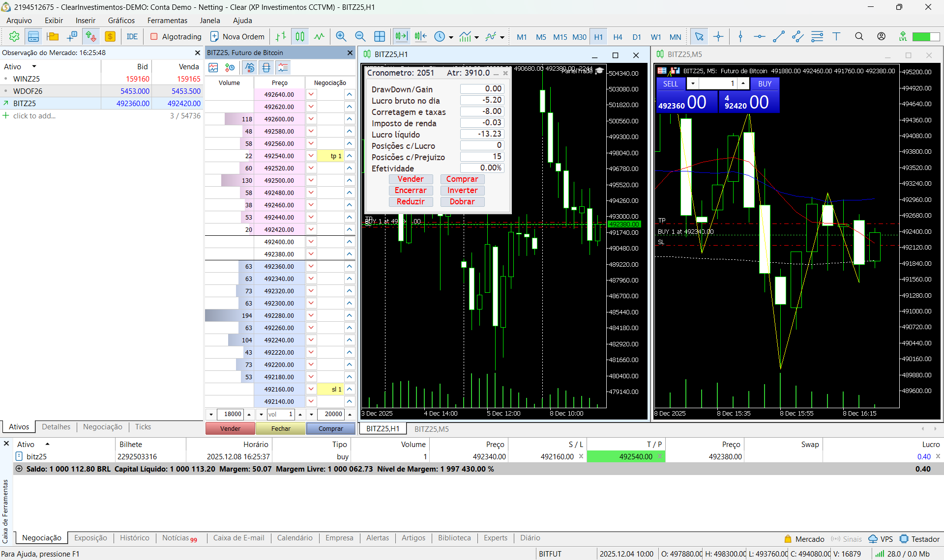Click the trendline drawing tool
Viewport: 944px width, 560px height.
[779, 36]
